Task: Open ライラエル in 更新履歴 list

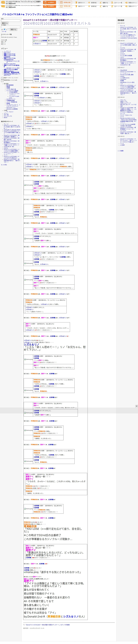Action: tap(123, 131)
